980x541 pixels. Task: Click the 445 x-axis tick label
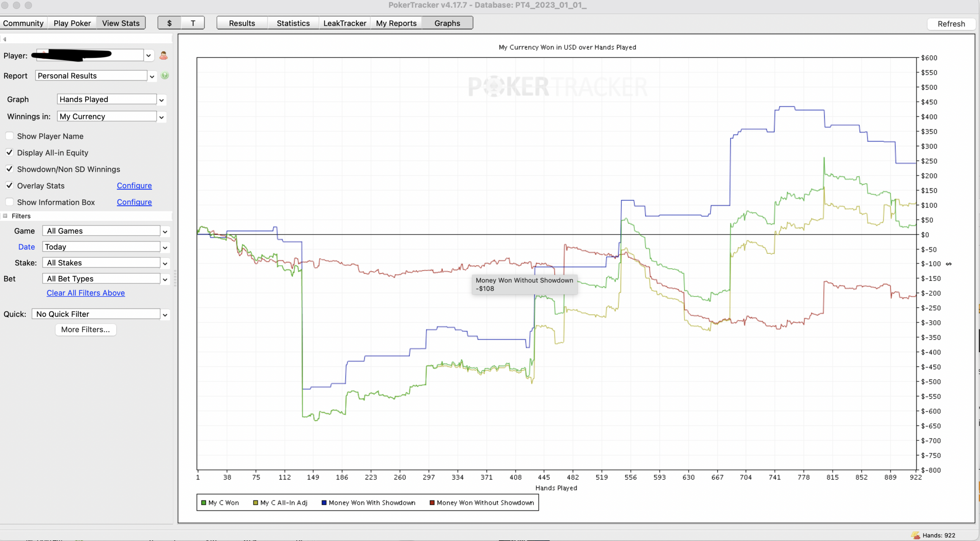pyautogui.click(x=544, y=477)
